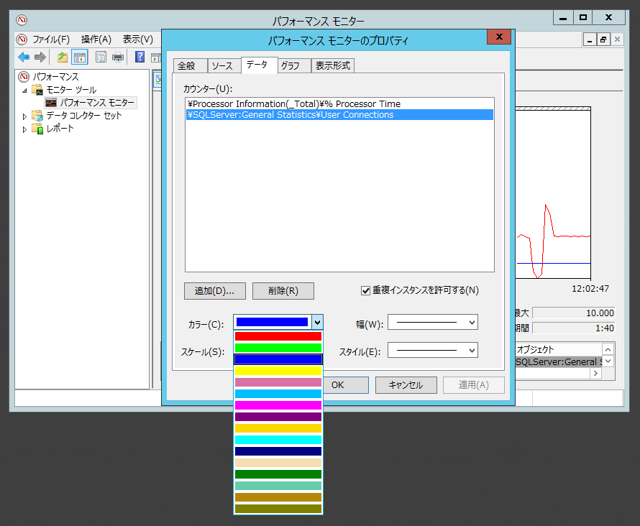
Task: Switch to the グラフ tab
Action: click(x=294, y=66)
